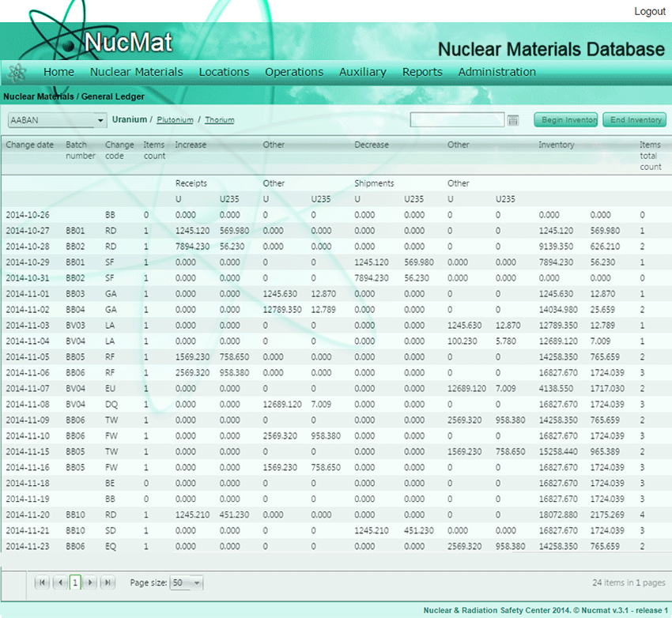This screenshot has width=672, height=618.
Task: Open the Nuclear Materials menu
Action: pyautogui.click(x=136, y=72)
